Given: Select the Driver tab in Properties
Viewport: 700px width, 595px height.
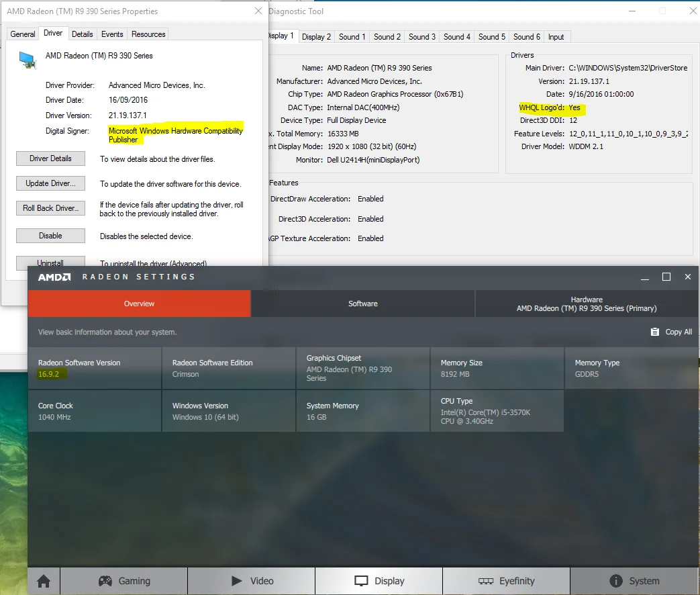Looking at the screenshot, I should (x=53, y=33).
